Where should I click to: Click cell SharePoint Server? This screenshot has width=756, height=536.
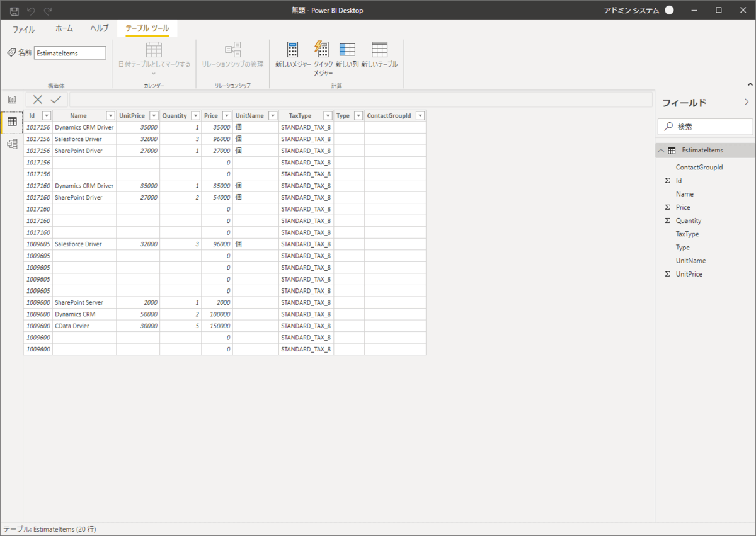[84, 302]
